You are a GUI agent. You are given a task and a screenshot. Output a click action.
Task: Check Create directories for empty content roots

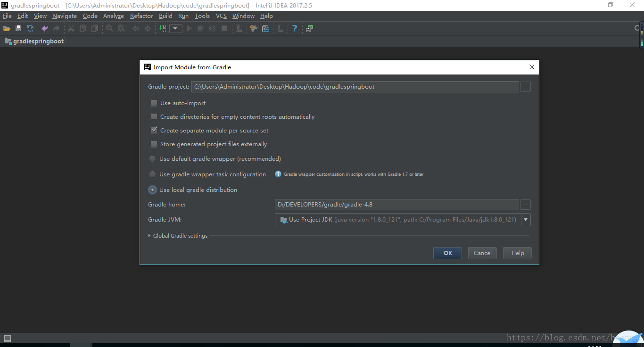point(154,116)
